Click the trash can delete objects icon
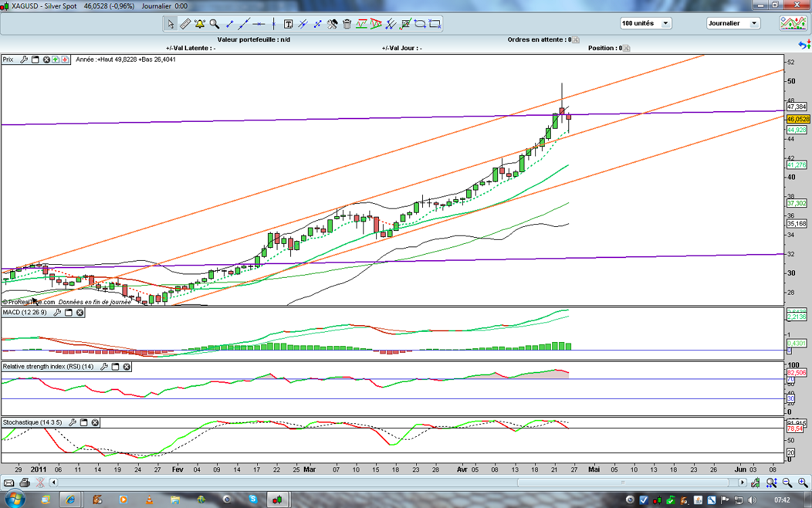 [347, 24]
